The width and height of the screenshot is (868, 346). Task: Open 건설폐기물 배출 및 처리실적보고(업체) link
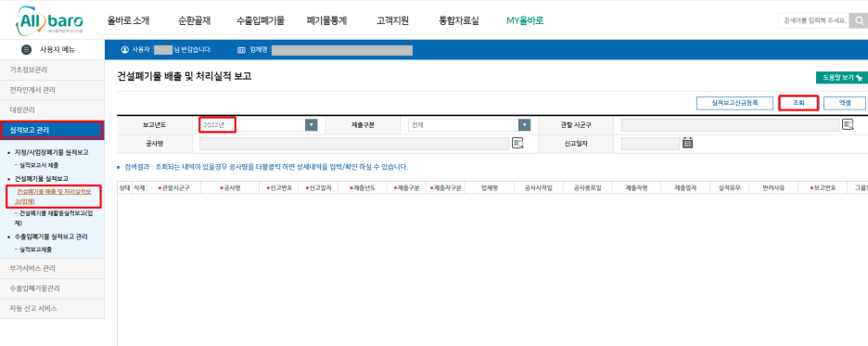pos(53,197)
